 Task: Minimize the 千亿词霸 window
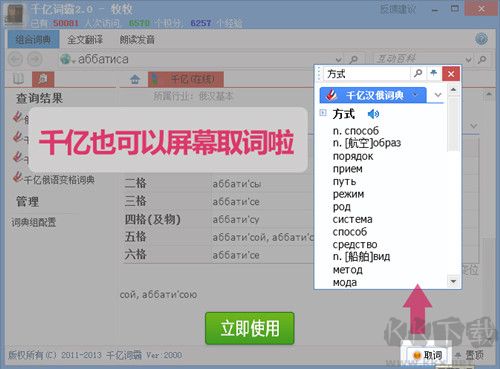tap(435, 10)
